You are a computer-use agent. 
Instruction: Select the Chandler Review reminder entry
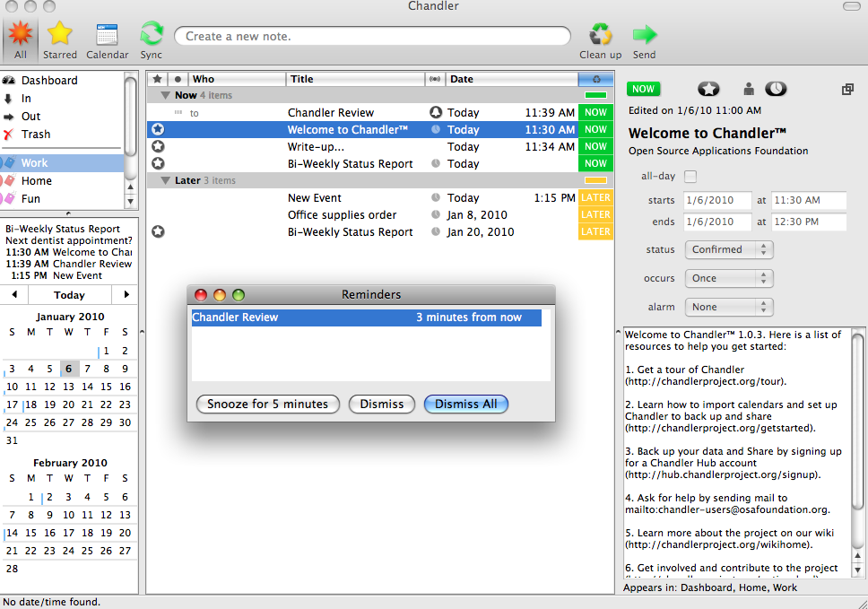pos(367,318)
